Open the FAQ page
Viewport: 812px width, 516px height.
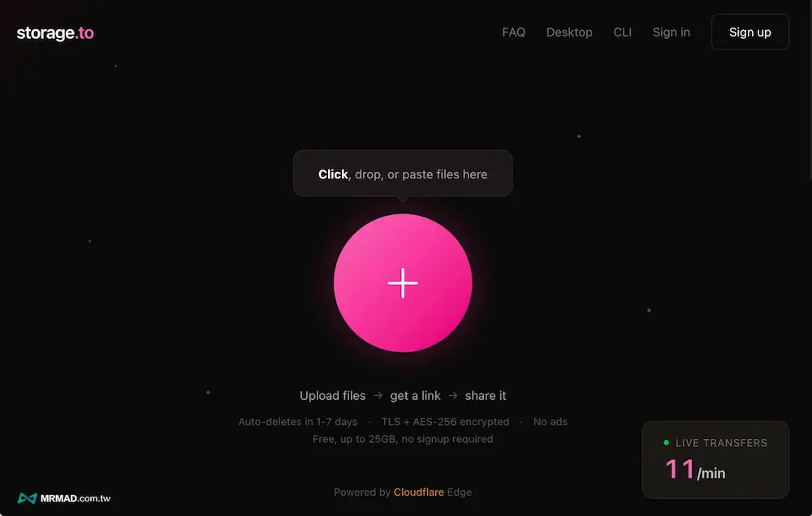pyautogui.click(x=514, y=32)
